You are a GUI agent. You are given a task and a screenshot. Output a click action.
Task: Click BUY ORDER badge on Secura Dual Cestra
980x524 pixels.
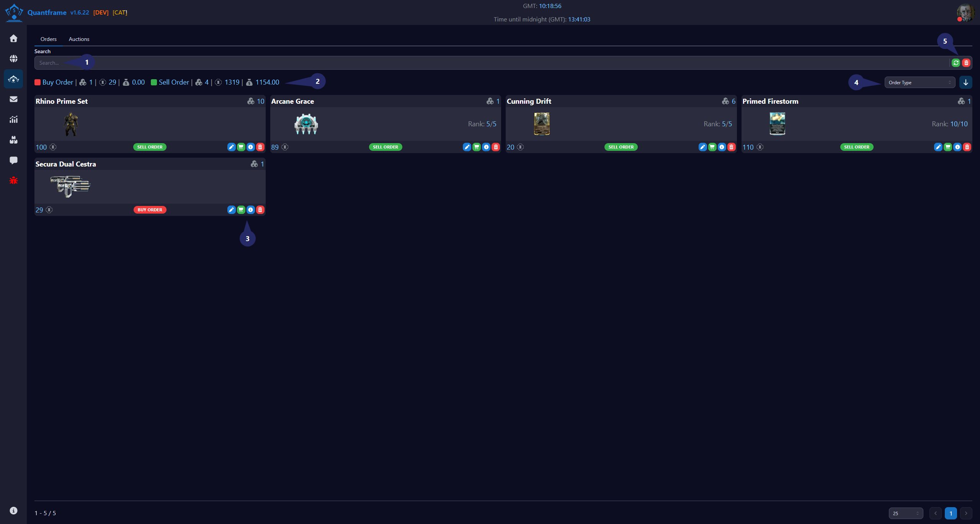click(x=150, y=210)
